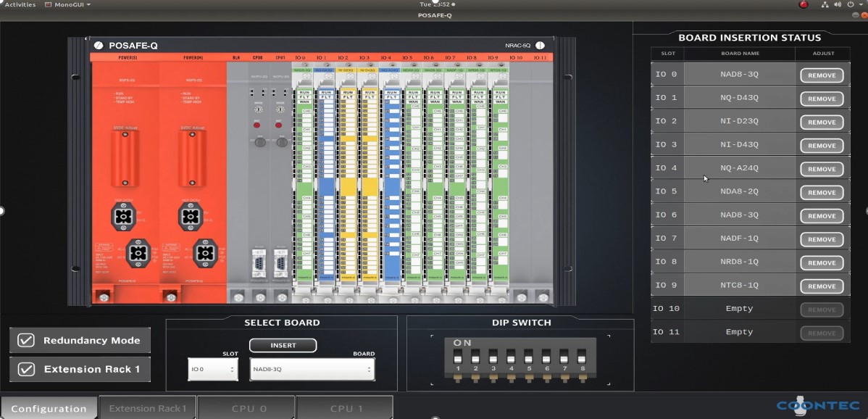Open the MonoGUI application menu
The height and width of the screenshot is (419, 868).
67,4
